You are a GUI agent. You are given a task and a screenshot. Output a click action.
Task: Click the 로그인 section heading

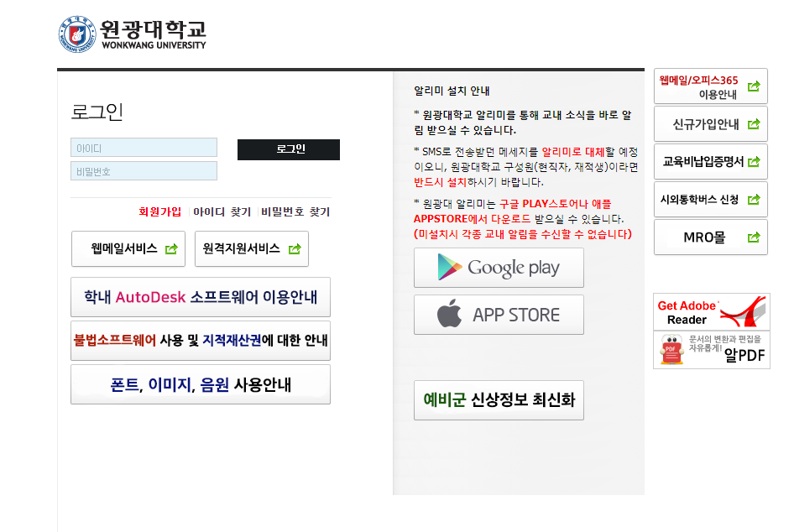(97, 112)
